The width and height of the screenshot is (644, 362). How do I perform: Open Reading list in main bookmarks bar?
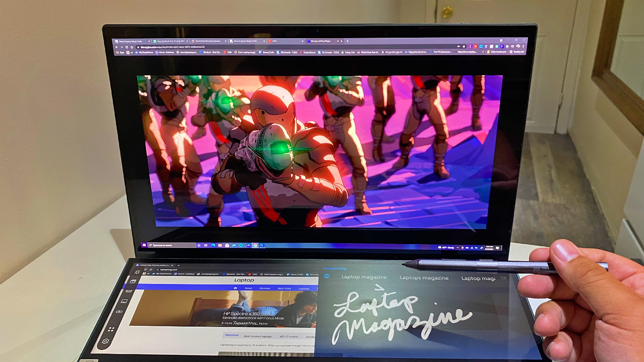click(517, 52)
